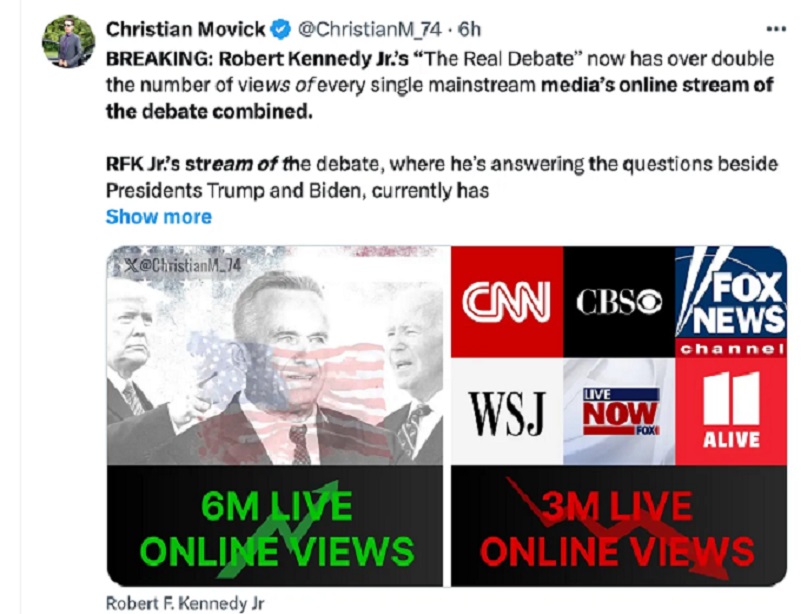The height and width of the screenshot is (614, 807).
Task: Open the three-dot more options menu
Action: point(776,29)
